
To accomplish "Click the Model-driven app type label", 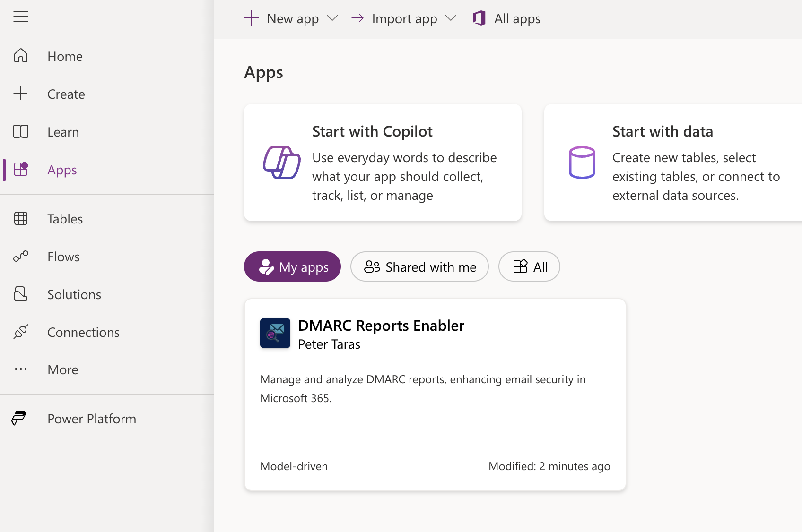I will (294, 466).
